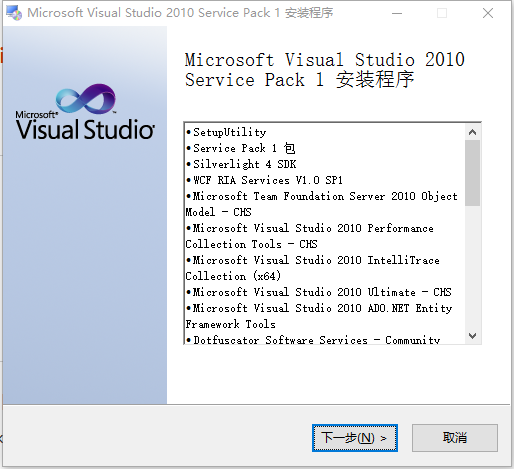Select Team Foundation Server 2010 Object Model entry

pos(322,204)
